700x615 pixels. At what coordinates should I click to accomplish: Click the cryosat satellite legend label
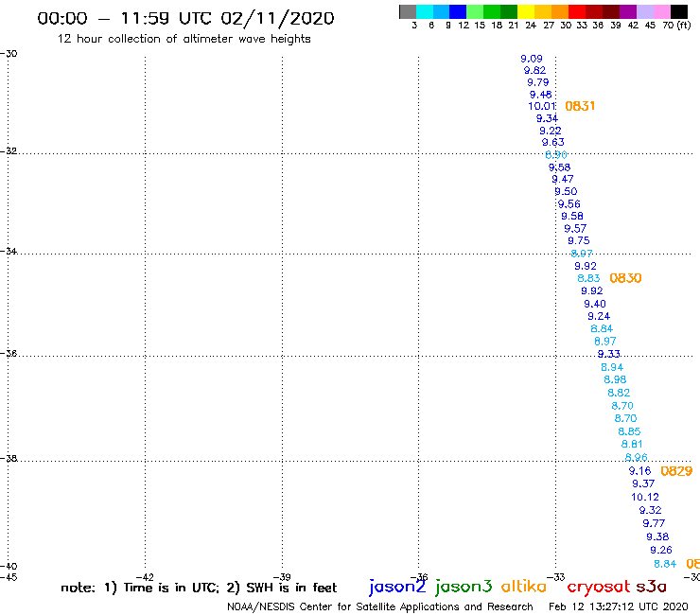point(598,587)
